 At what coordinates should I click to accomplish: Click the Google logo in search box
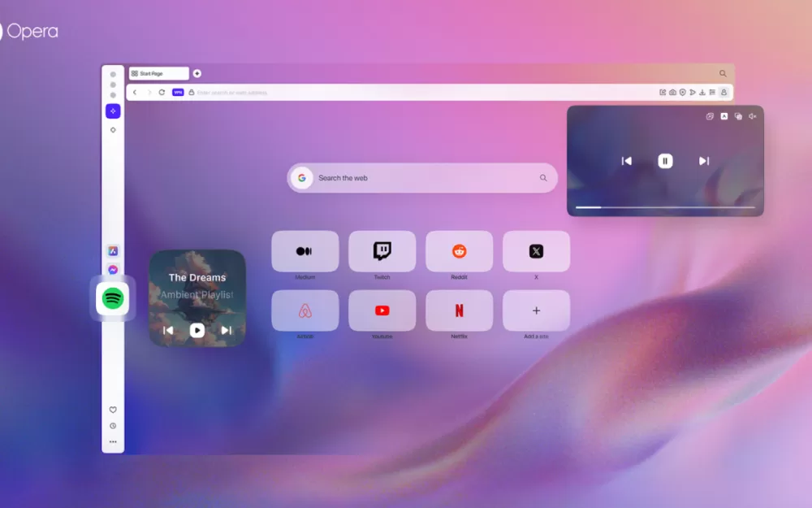302,178
